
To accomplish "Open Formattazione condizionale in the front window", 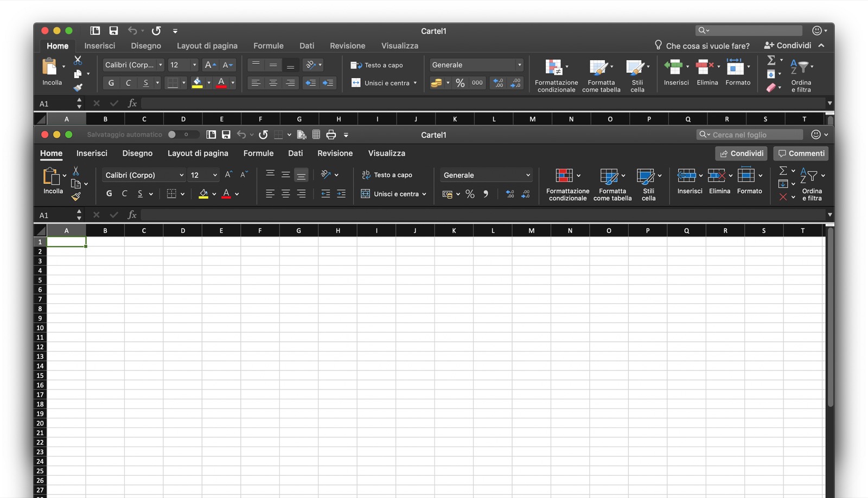I will (x=567, y=184).
